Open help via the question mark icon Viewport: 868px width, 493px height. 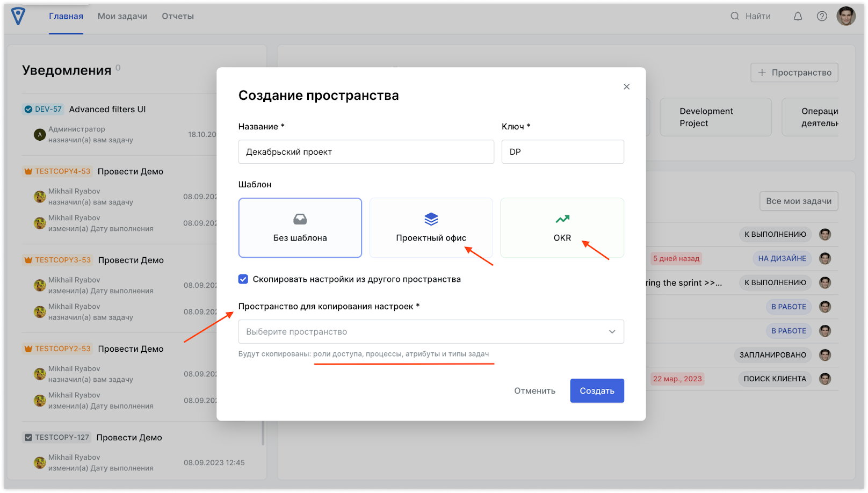click(821, 16)
